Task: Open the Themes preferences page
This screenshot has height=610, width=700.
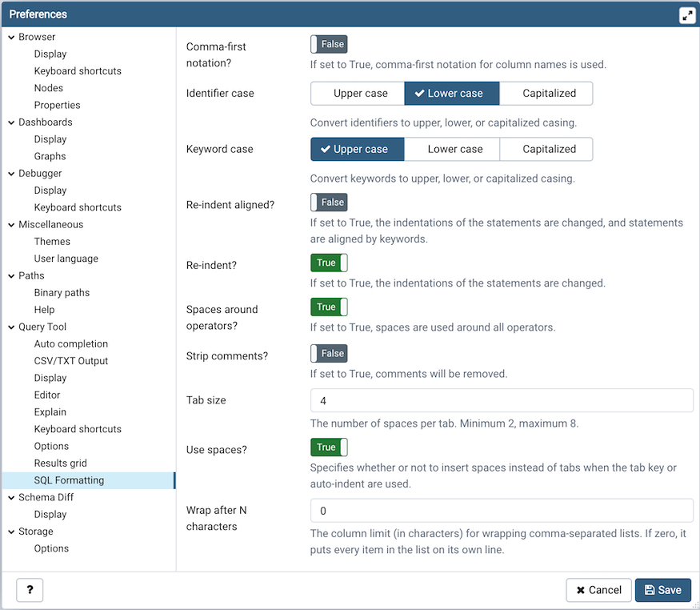Action: 52,242
